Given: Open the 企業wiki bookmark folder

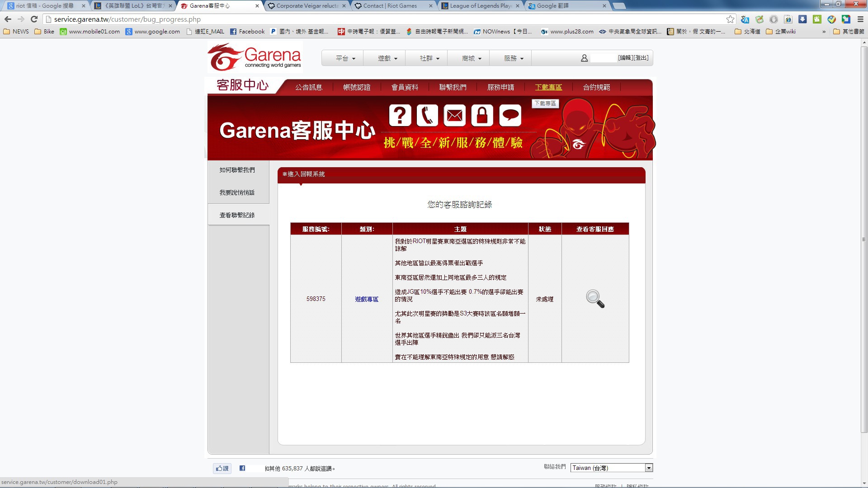Looking at the screenshot, I should pyautogui.click(x=781, y=32).
